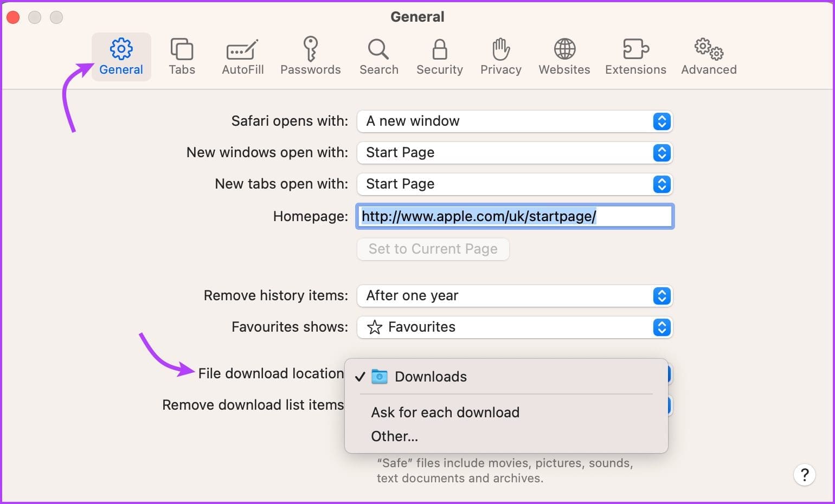Expand the 'New windows open with' dropdown
Image resolution: width=835 pixels, height=504 pixels.
pos(515,152)
